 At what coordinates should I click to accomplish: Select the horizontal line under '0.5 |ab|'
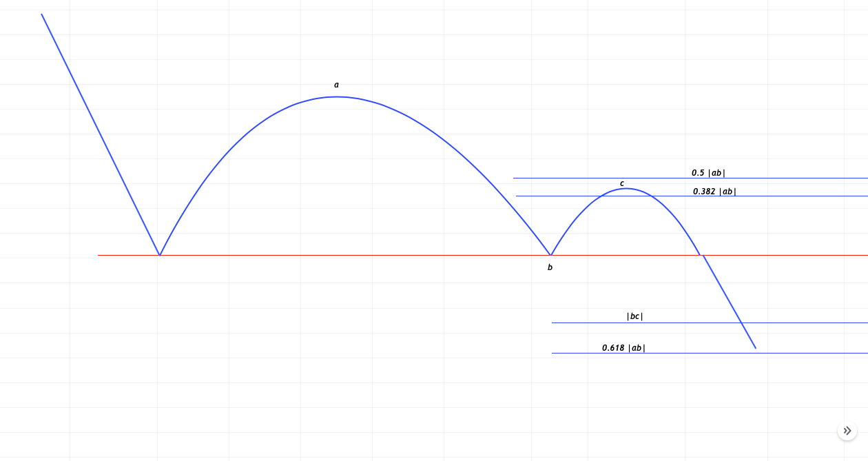[792, 178]
